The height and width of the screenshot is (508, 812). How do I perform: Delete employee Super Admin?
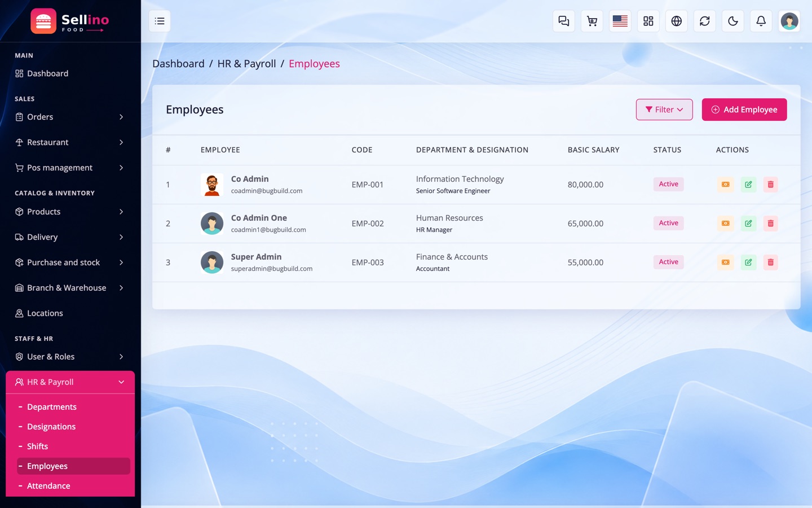pos(770,262)
